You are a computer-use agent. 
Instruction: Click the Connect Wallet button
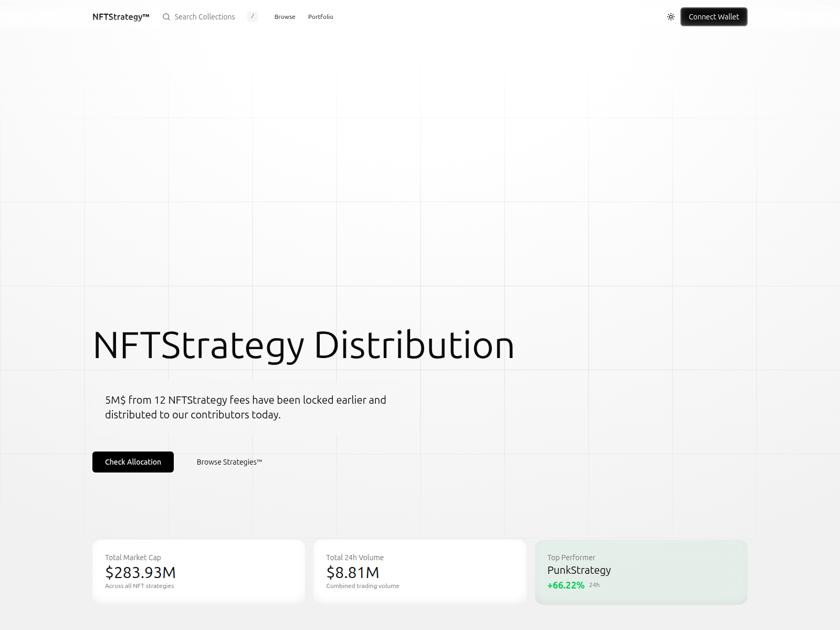[713, 17]
